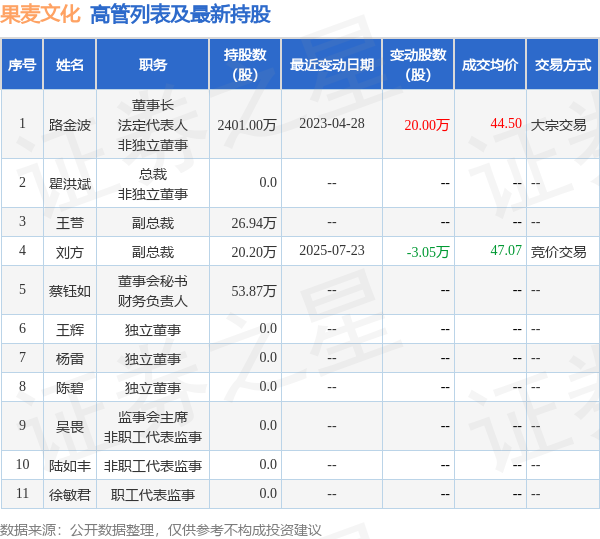Click the name 陆如丰
The height and width of the screenshot is (539, 600).
[x=70, y=466]
